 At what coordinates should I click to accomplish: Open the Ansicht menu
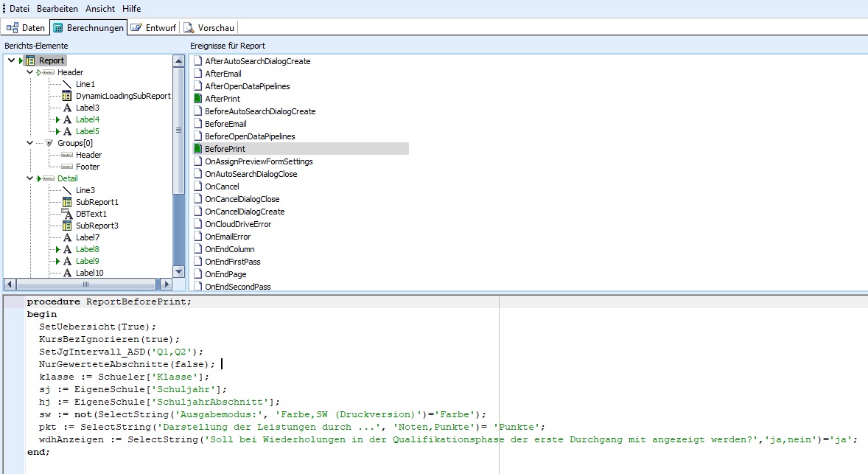click(x=100, y=9)
